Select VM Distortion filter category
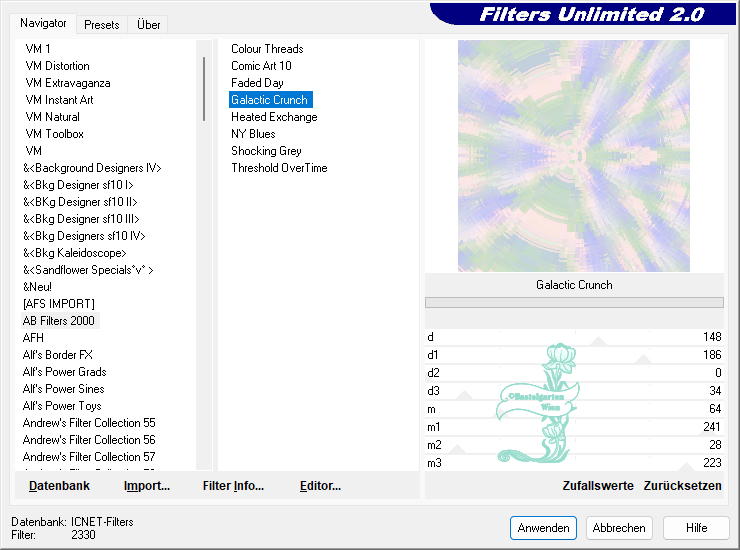740x550 pixels. coord(57,66)
